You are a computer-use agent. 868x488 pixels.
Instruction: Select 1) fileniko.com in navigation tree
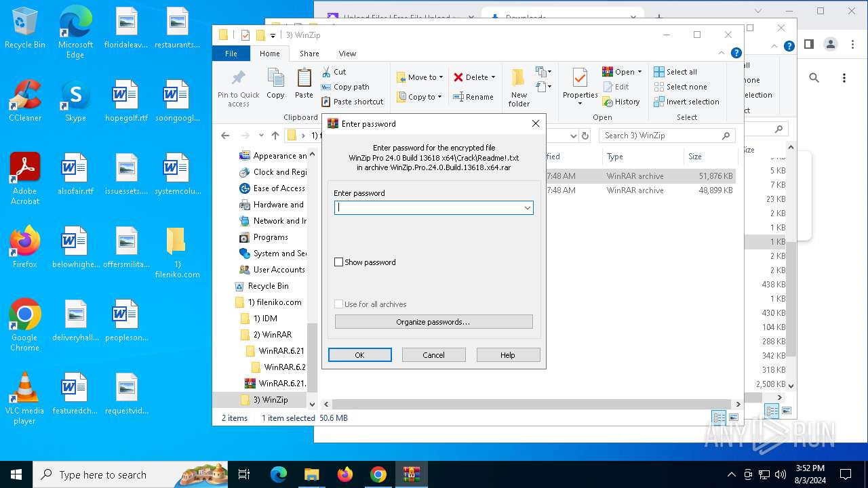(x=274, y=302)
